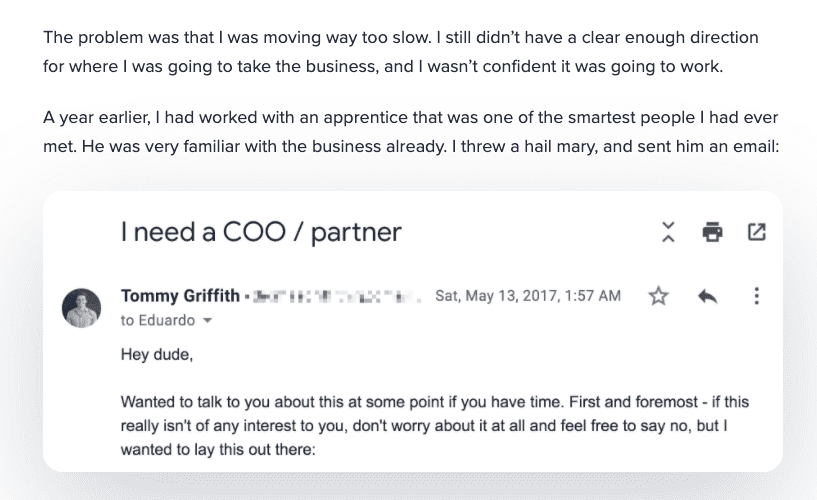Click the line starting "met. He was very familiar"

(411, 146)
